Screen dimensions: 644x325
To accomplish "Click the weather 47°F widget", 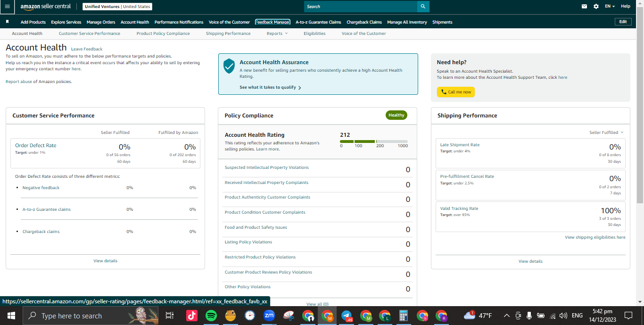I will click(x=478, y=315).
